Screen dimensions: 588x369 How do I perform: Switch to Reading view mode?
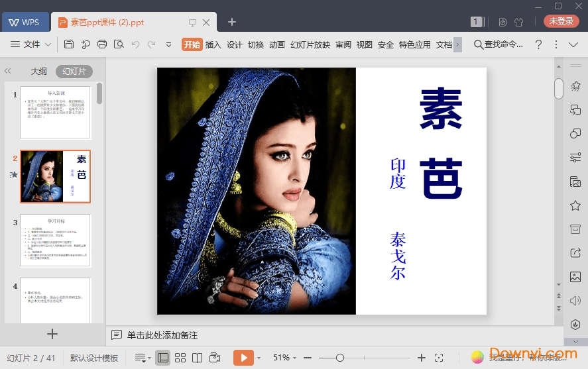pos(197,358)
